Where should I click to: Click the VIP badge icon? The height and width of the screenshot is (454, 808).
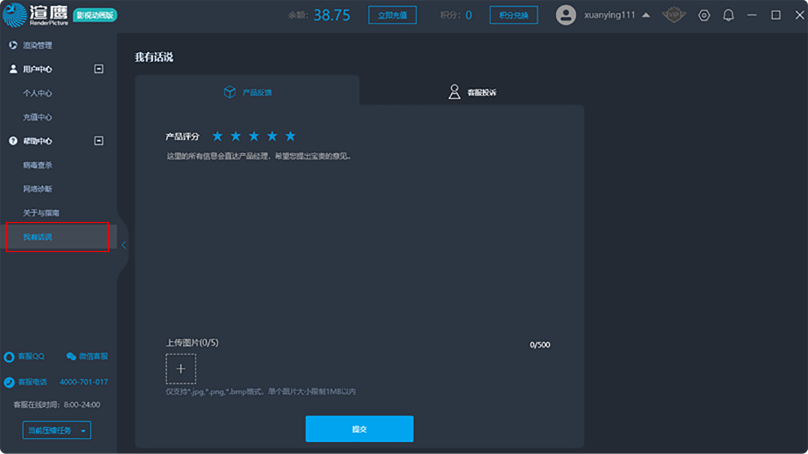(674, 15)
